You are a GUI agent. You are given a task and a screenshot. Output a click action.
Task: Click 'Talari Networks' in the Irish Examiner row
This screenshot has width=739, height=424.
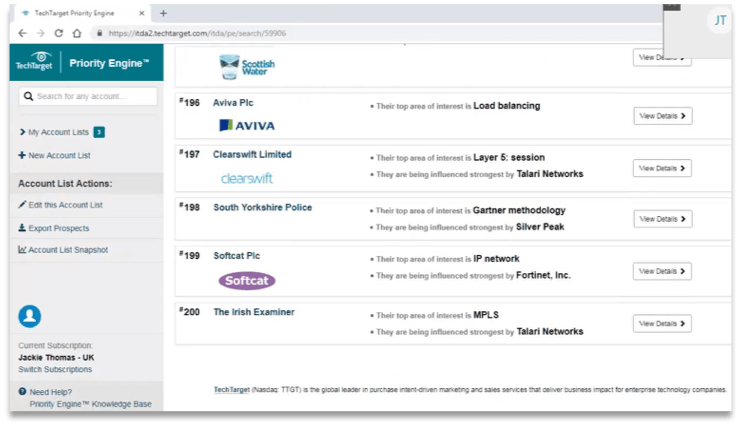click(550, 332)
